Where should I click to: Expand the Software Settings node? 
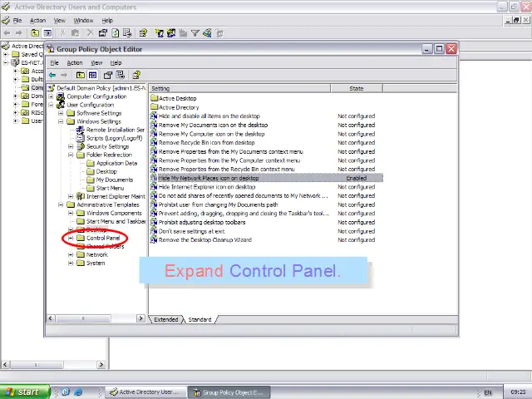pyautogui.click(x=61, y=113)
